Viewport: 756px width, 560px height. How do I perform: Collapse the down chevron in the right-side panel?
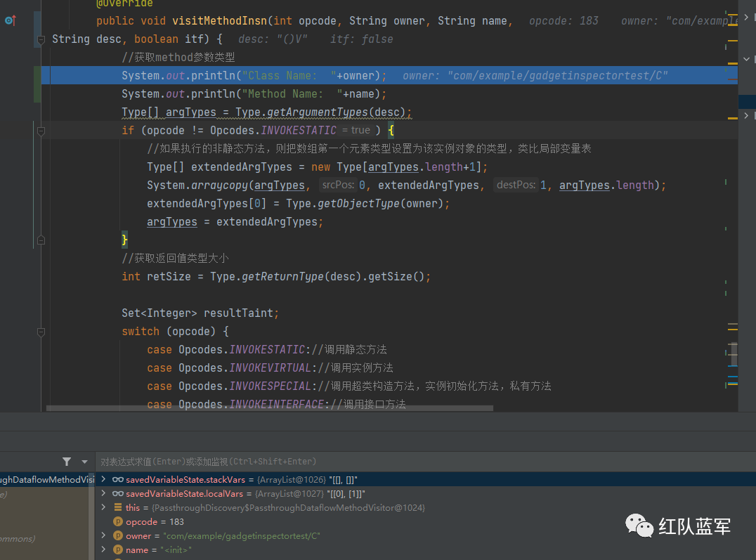pos(746,59)
